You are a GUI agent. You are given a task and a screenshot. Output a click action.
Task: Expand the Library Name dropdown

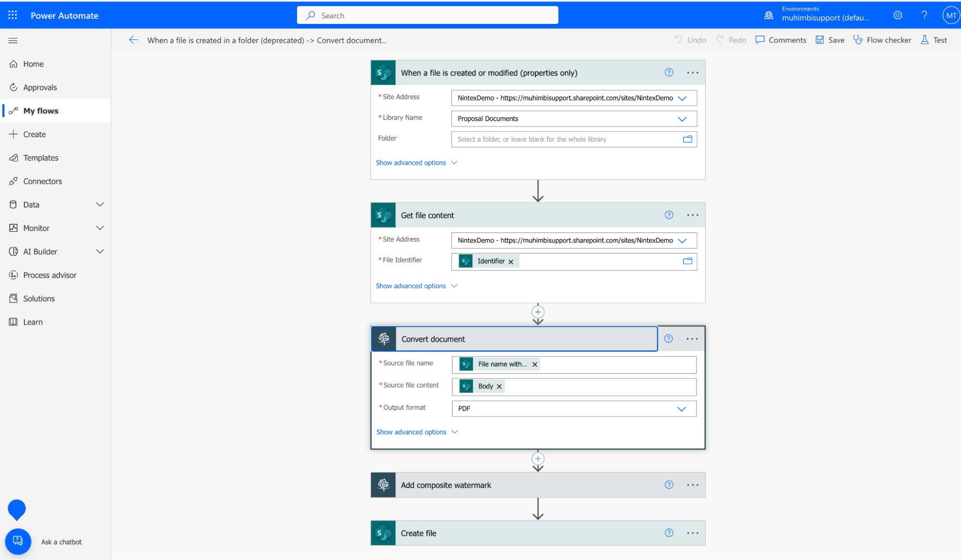682,119
